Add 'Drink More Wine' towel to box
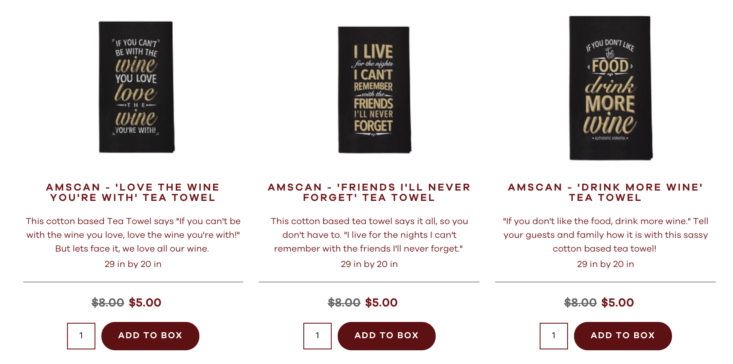This screenshot has height=364, width=733. click(x=623, y=335)
